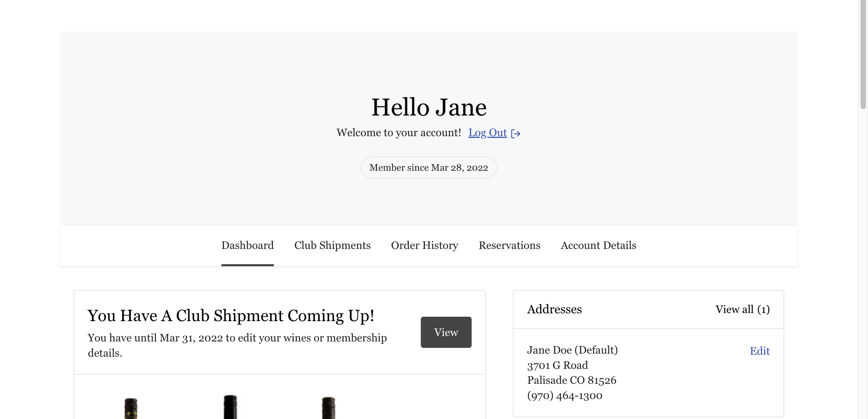Viewport: 868px width, 419px height.
Task: Open the Club Shipments tab
Action: (332, 245)
